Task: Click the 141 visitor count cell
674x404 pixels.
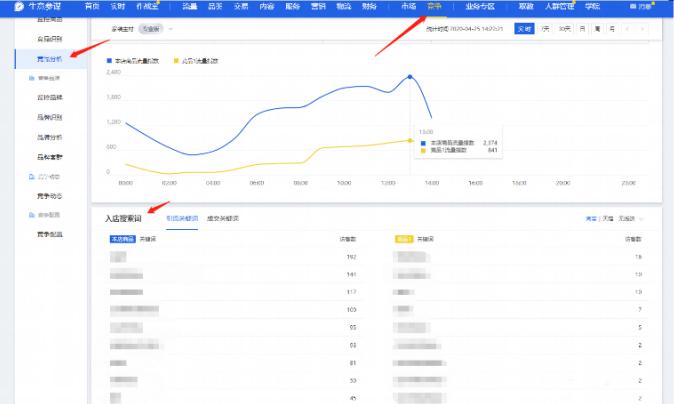Action: click(x=351, y=274)
